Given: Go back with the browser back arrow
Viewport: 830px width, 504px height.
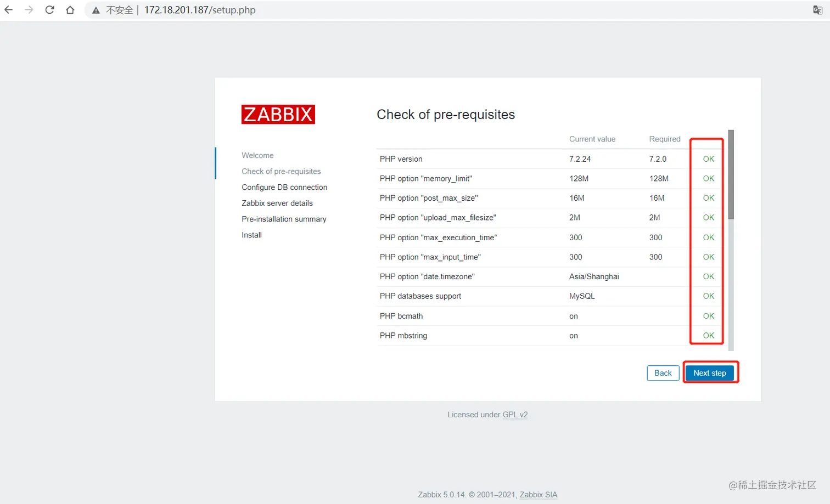Looking at the screenshot, I should point(8,10).
